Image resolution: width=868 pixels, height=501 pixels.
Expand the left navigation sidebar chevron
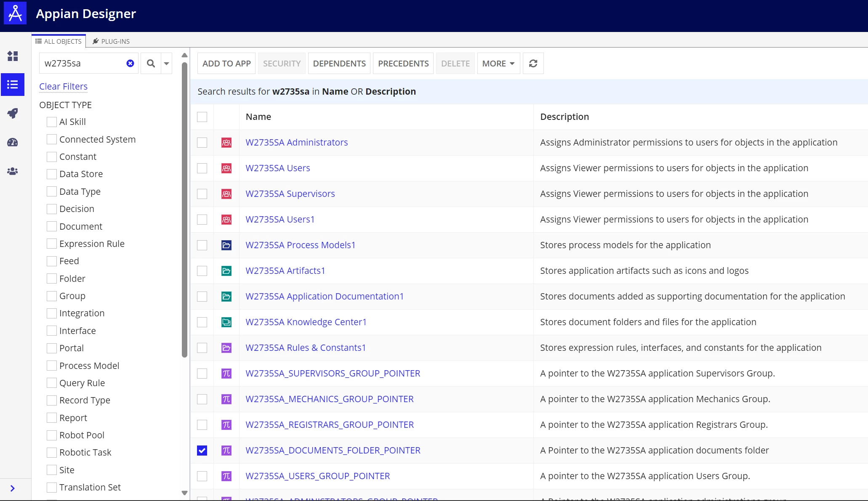tap(13, 488)
